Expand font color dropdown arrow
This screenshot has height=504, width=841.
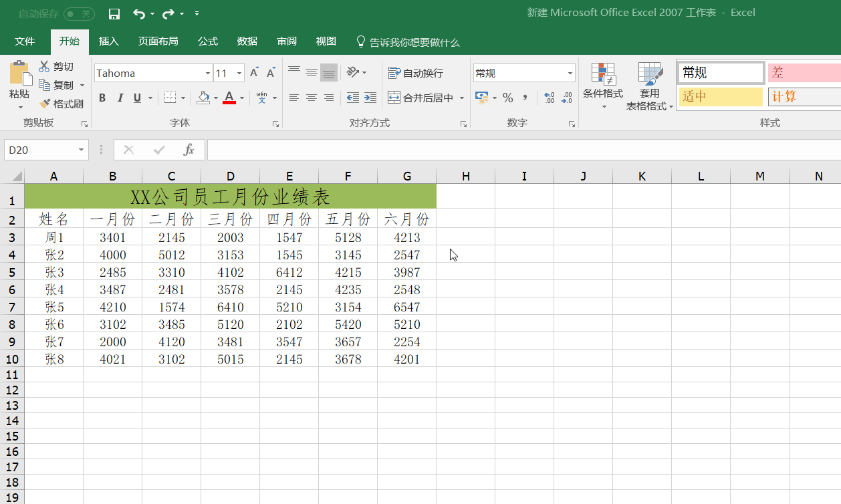pos(242,98)
